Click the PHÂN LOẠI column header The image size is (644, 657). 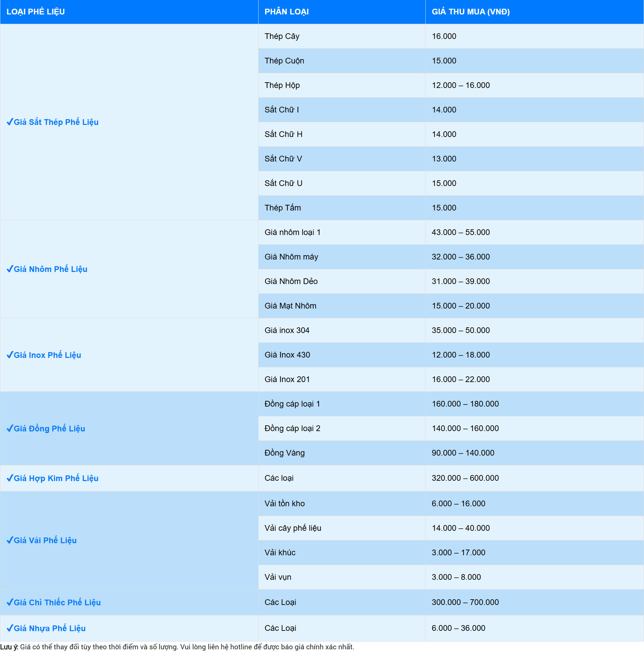click(x=286, y=12)
